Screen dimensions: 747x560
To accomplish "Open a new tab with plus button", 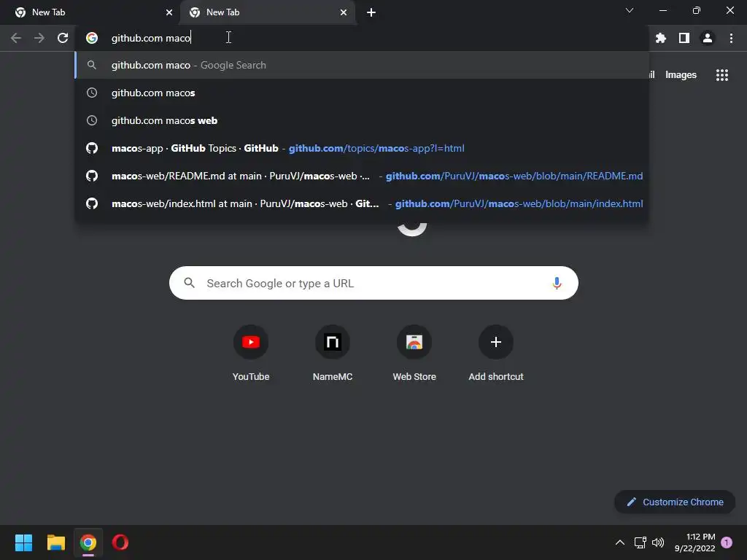I will click(371, 12).
